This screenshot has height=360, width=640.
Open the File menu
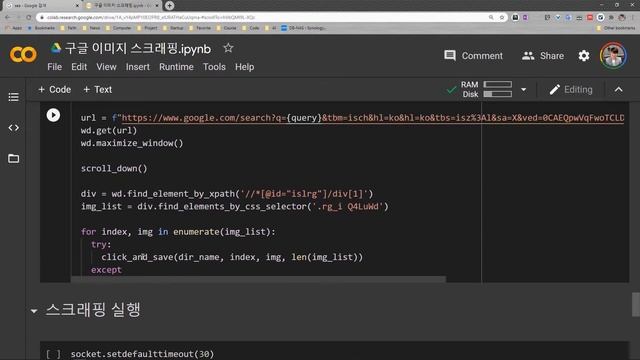[x=54, y=67]
